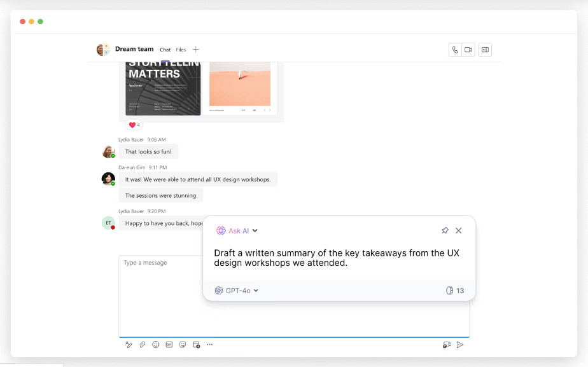Open the GPT-4o model dropdown
Viewport: 588px width, 367px height.
tap(256, 291)
